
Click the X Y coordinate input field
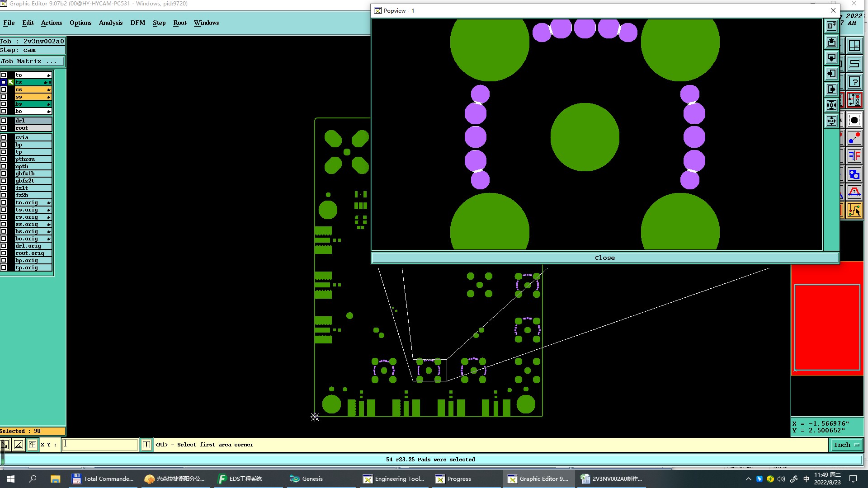[x=100, y=445]
